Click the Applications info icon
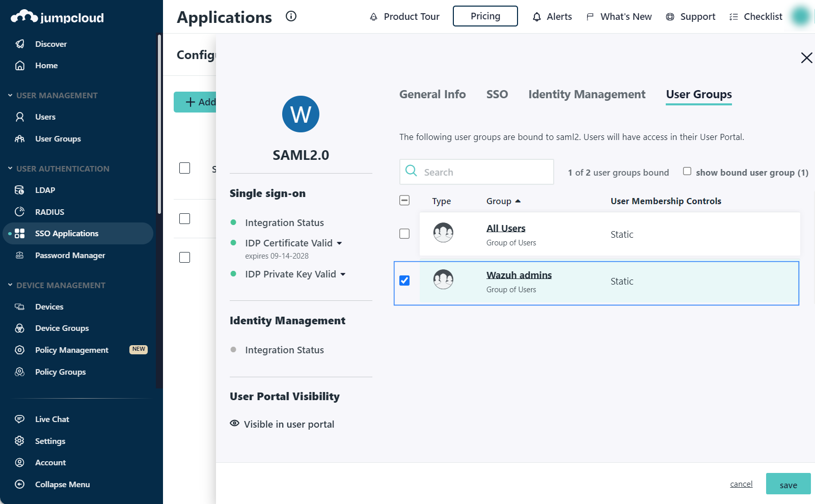Image resolution: width=815 pixels, height=504 pixels. [291, 16]
